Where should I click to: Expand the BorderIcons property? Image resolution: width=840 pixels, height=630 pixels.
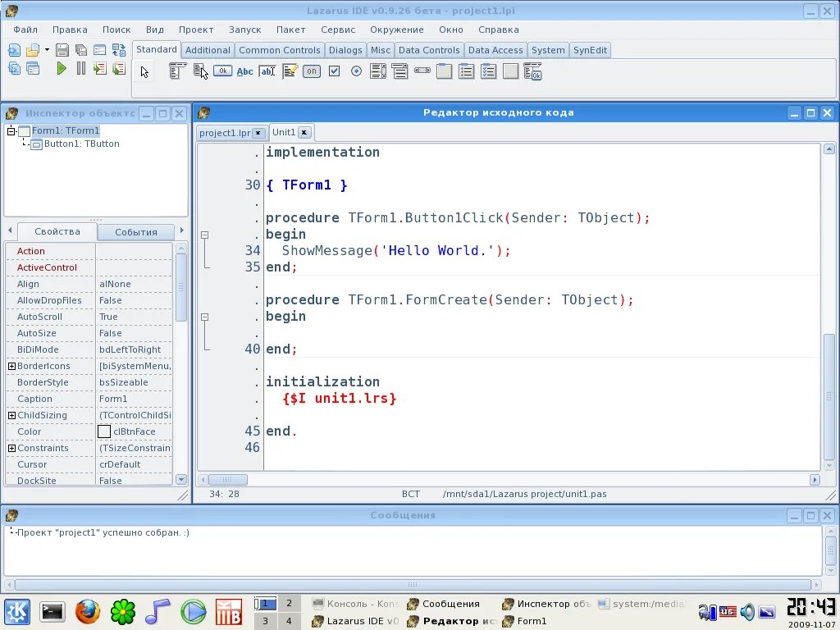click(11, 367)
